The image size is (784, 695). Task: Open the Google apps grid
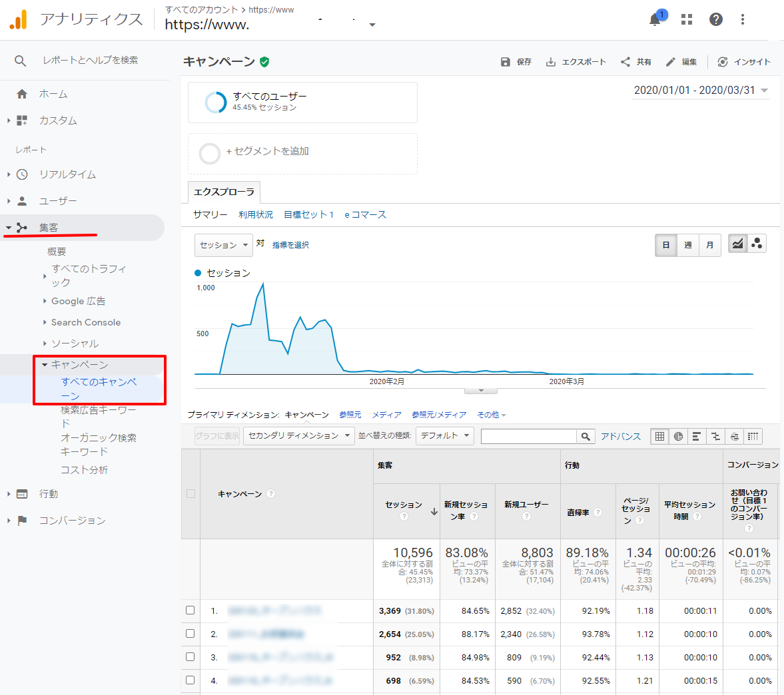687,19
